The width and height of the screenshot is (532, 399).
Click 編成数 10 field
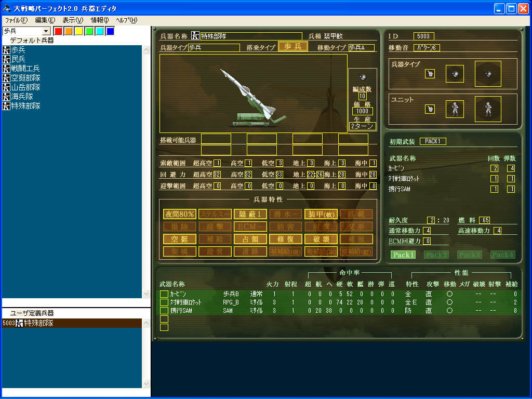(x=362, y=96)
